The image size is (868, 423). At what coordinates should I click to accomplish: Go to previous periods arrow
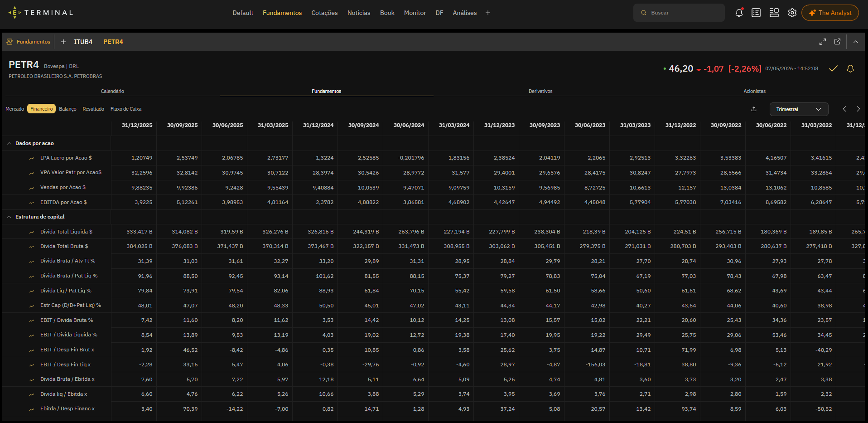click(x=844, y=109)
